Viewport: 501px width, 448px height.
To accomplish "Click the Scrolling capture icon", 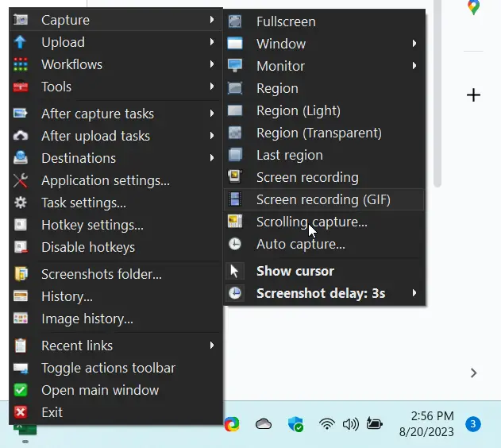I will point(235,221).
